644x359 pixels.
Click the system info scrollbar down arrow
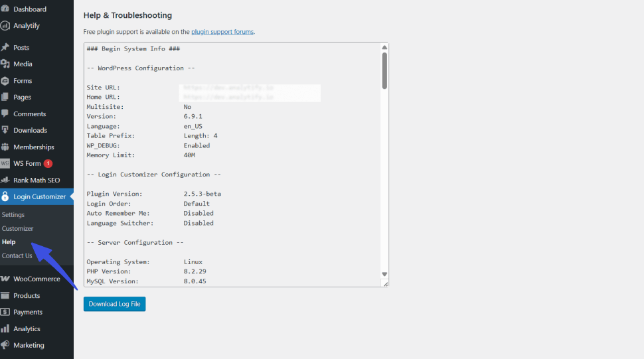(384, 274)
